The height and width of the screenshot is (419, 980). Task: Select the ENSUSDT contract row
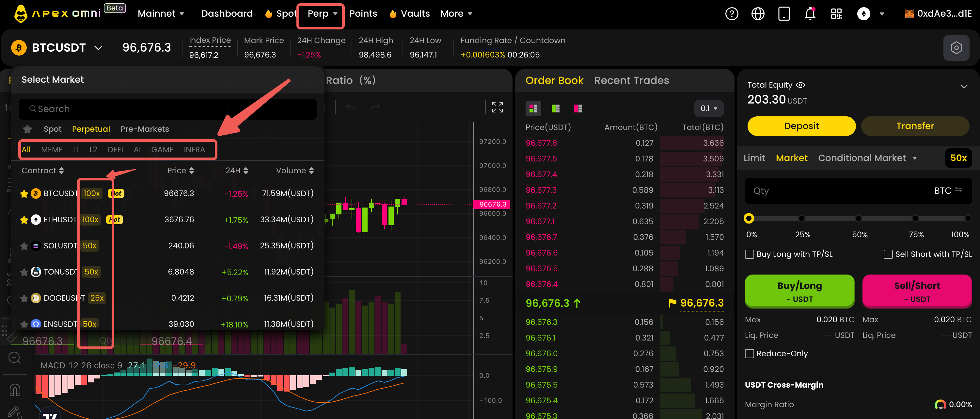(x=167, y=324)
